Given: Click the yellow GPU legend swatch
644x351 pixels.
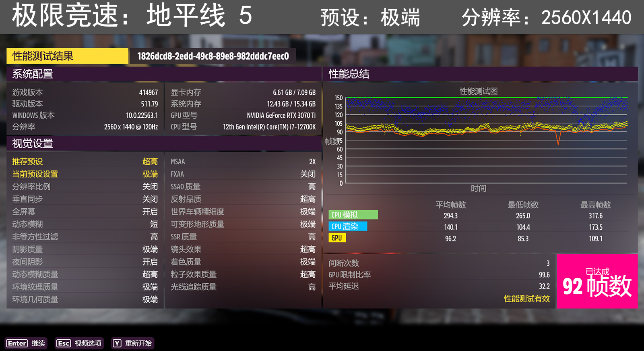Looking at the screenshot, I should click(x=337, y=238).
